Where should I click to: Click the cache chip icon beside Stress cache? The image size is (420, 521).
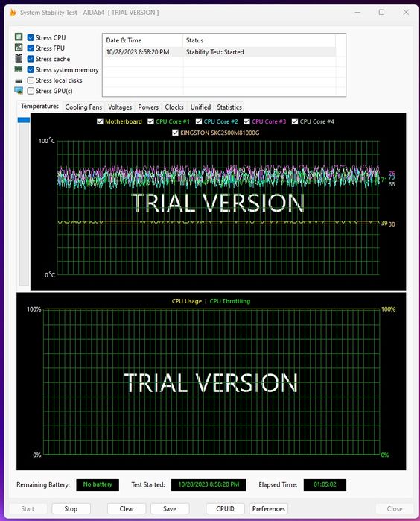point(19,58)
